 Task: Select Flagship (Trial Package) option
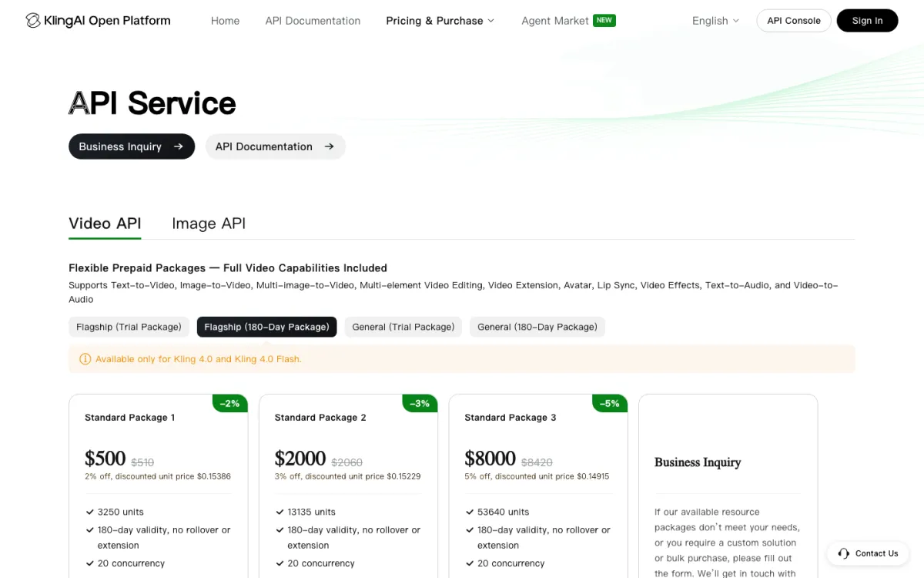129,327
